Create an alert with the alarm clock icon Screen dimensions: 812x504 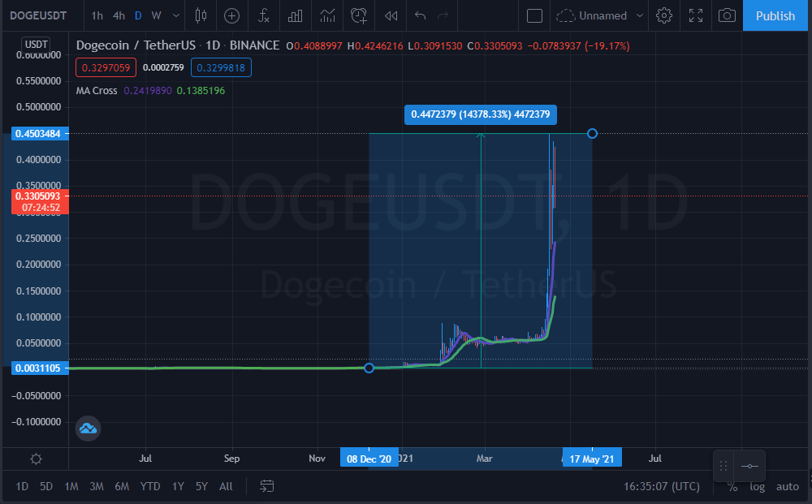(x=359, y=15)
